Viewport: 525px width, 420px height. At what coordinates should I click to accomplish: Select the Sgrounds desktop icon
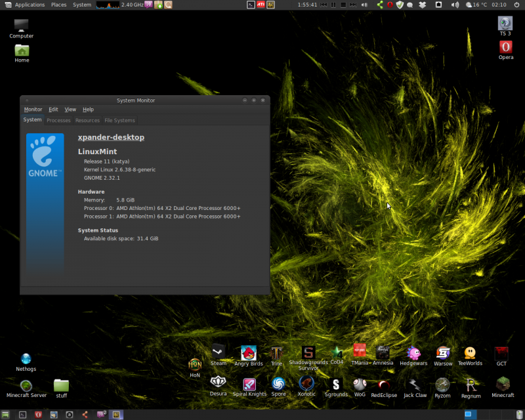tap(336, 387)
